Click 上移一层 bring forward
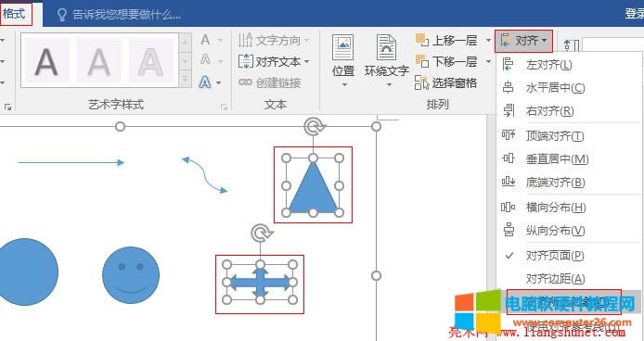This screenshot has height=341, width=644. point(446,40)
